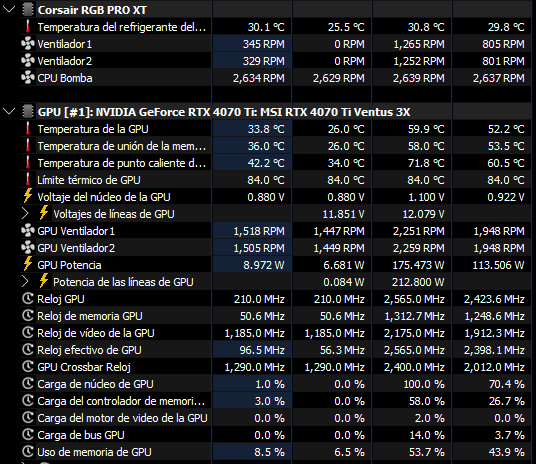
Task: Click the 71.8 °C hot spot maximum value
Action: click(426, 163)
